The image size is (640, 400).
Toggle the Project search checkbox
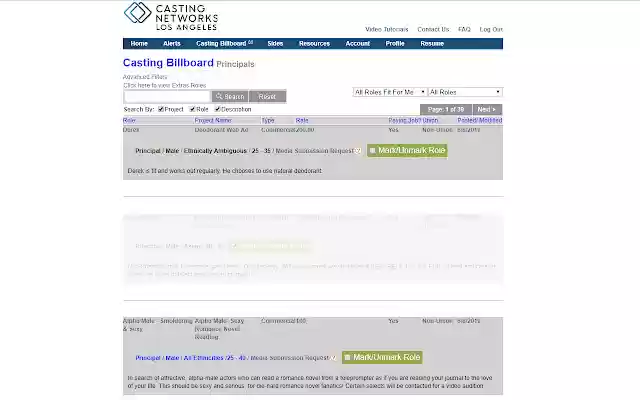[161, 109]
